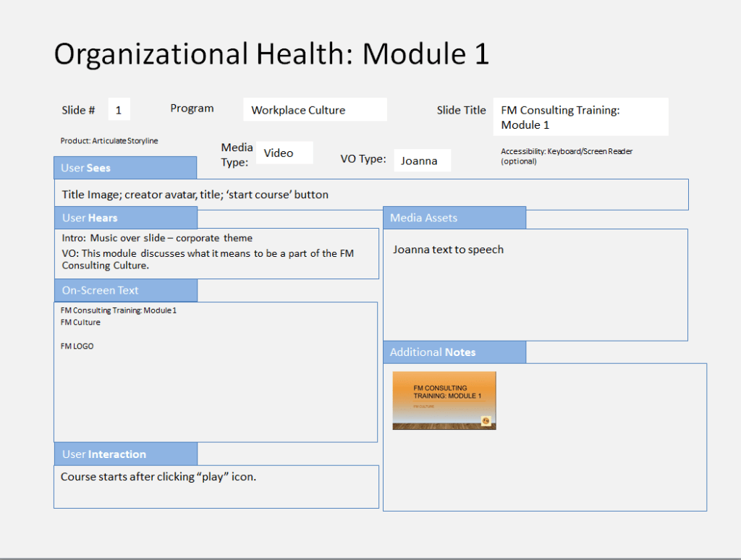Click 'FM LOGO' in On-Screen Text box

pos(77,346)
